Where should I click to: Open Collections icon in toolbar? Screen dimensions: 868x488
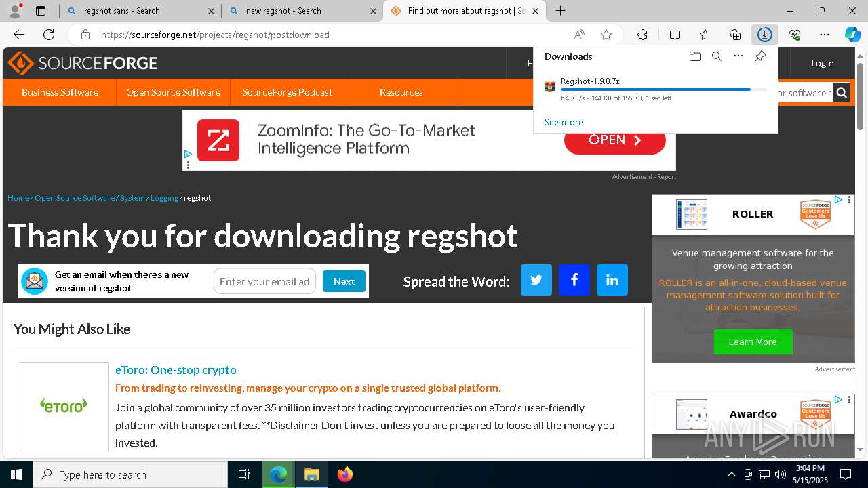735,35
